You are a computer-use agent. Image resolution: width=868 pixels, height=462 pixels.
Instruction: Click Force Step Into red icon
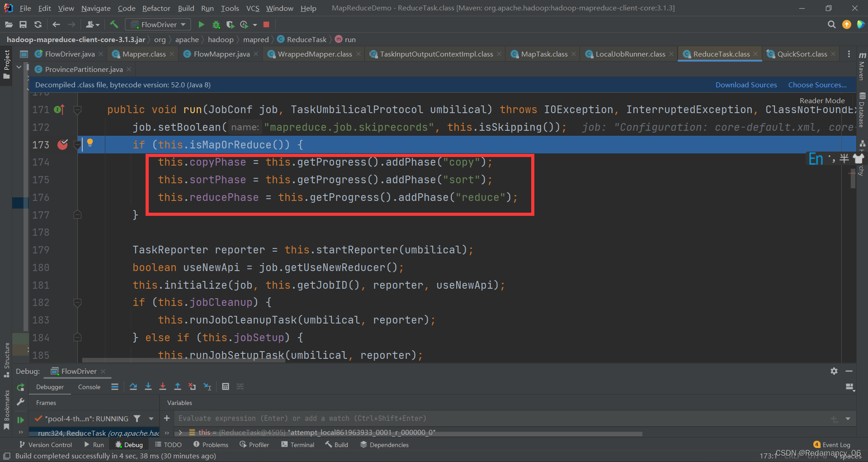[x=163, y=386]
